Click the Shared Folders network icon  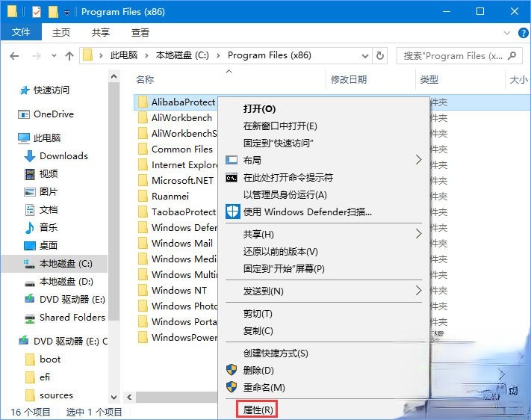click(30, 318)
